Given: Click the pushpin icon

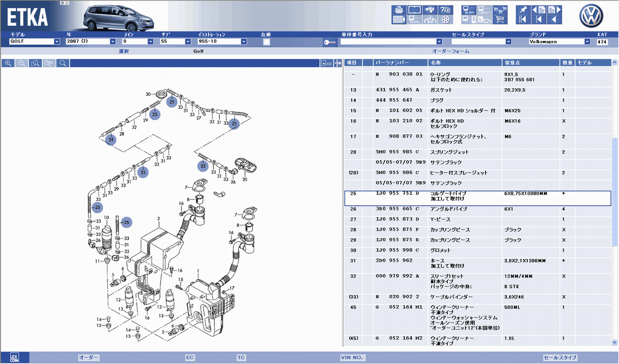Looking at the screenshot, I should point(523,9).
